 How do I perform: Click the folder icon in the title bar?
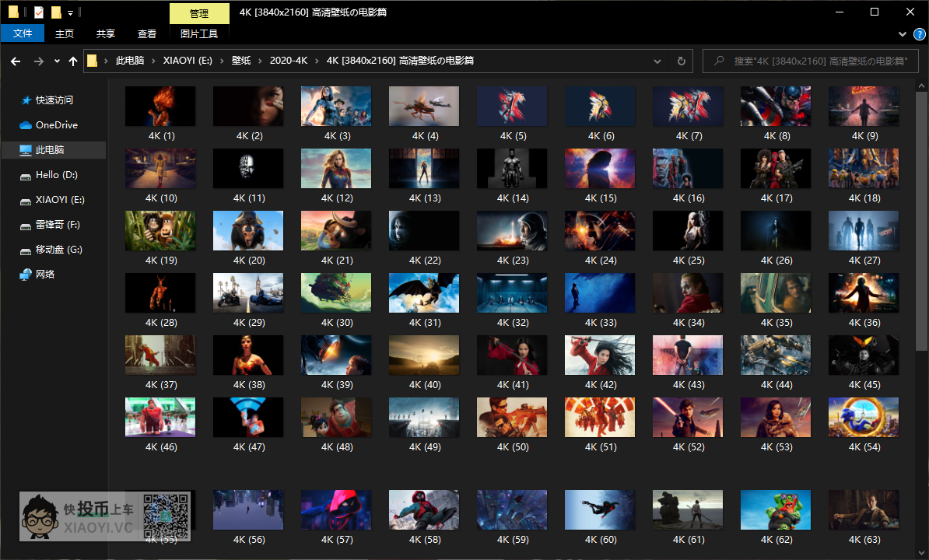coord(13,12)
